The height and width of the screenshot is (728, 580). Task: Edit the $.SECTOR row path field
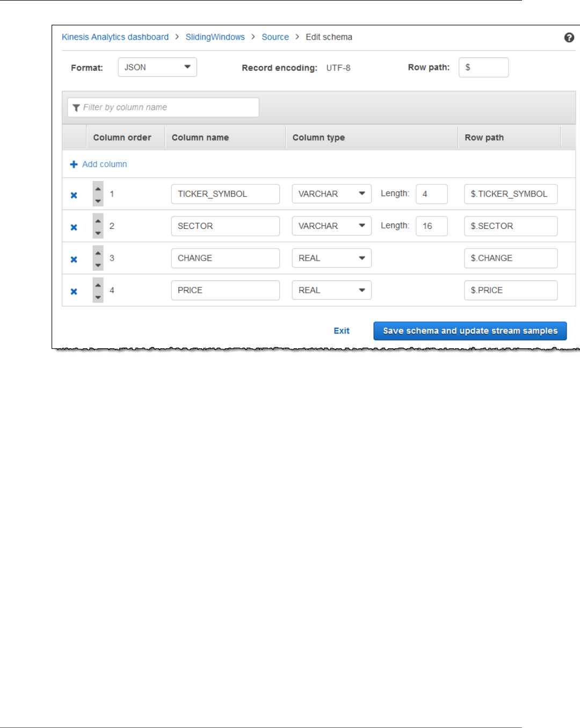click(511, 226)
